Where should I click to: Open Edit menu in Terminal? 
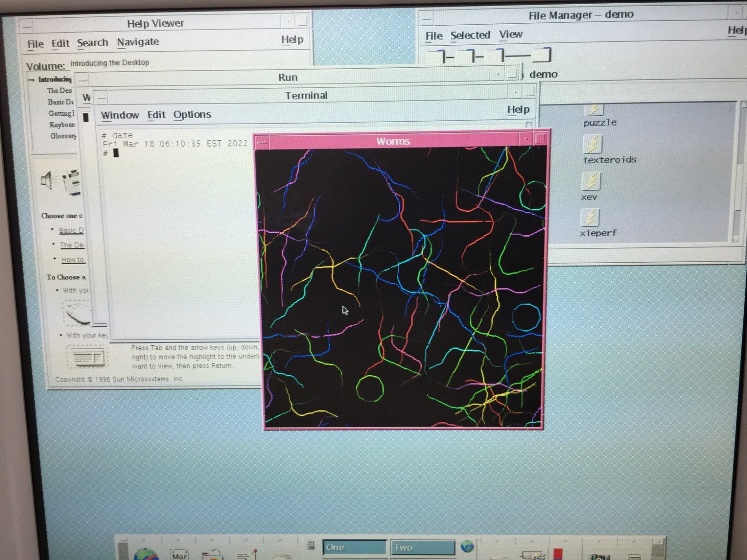tap(156, 115)
